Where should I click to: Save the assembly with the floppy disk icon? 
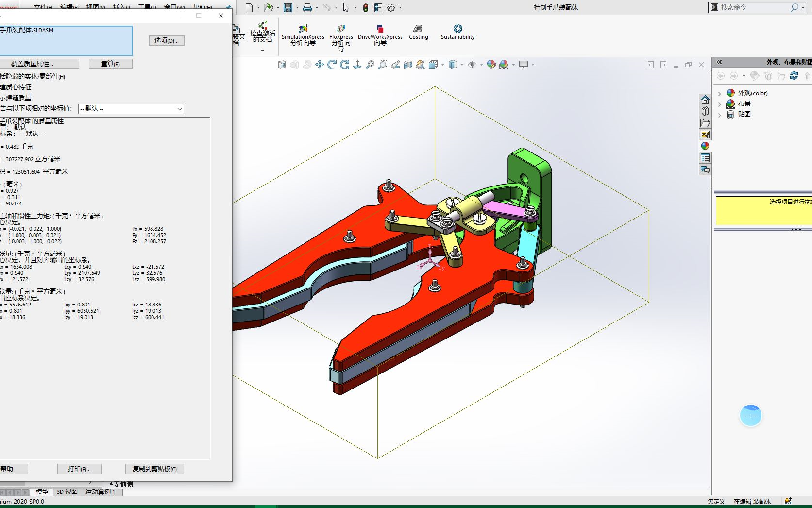click(288, 8)
